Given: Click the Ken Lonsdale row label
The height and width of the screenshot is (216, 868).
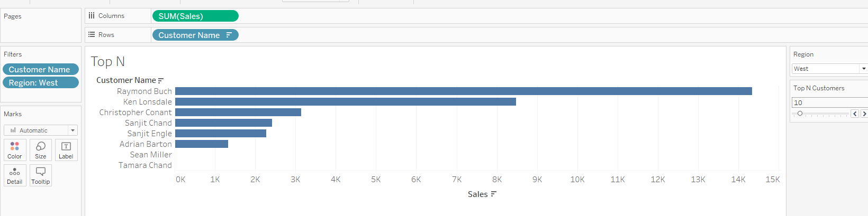Looking at the screenshot, I should 147,102.
